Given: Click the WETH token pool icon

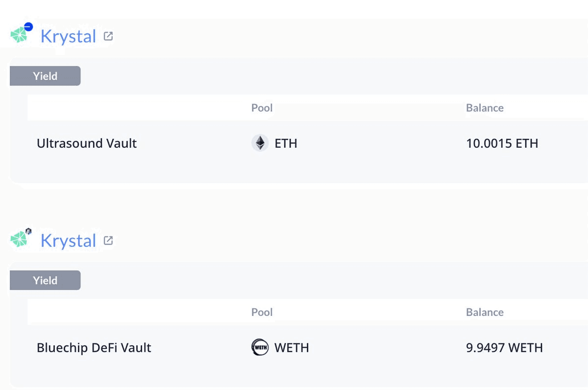Looking at the screenshot, I should pyautogui.click(x=260, y=348).
